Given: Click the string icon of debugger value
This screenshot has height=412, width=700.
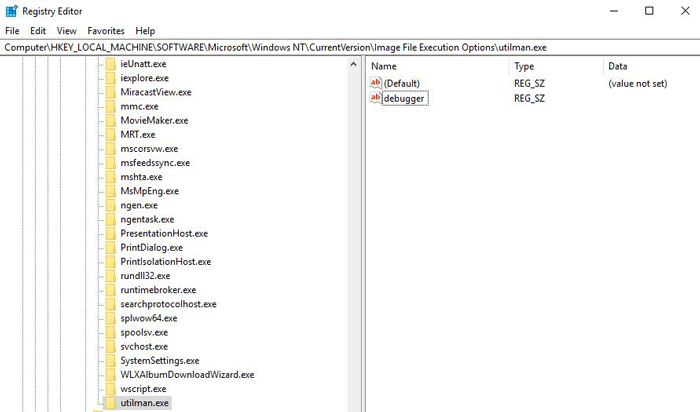Looking at the screenshot, I should pos(375,98).
